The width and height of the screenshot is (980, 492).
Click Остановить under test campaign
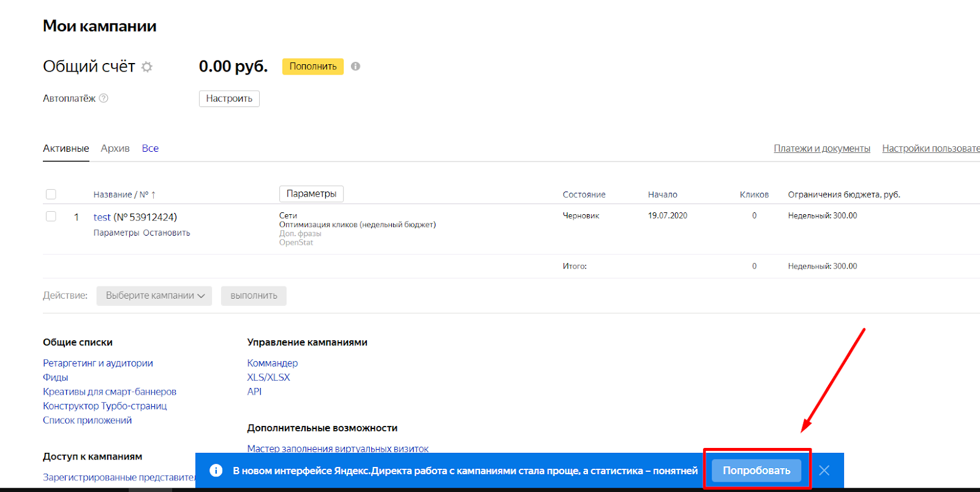[x=167, y=233]
